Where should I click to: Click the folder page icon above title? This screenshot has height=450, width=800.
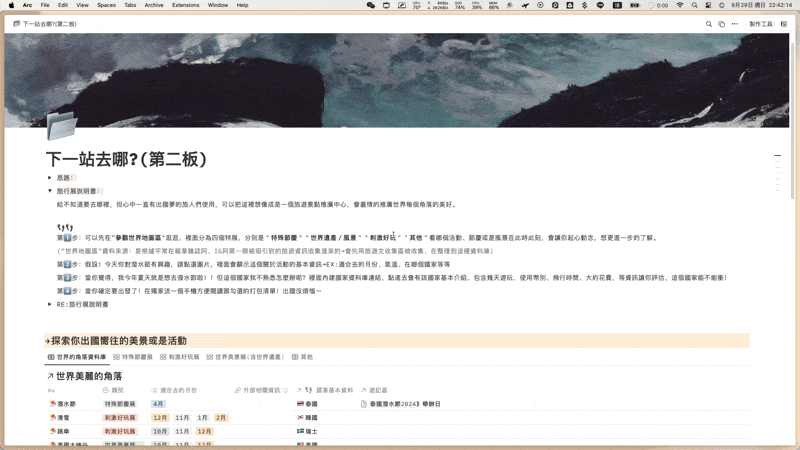62,126
